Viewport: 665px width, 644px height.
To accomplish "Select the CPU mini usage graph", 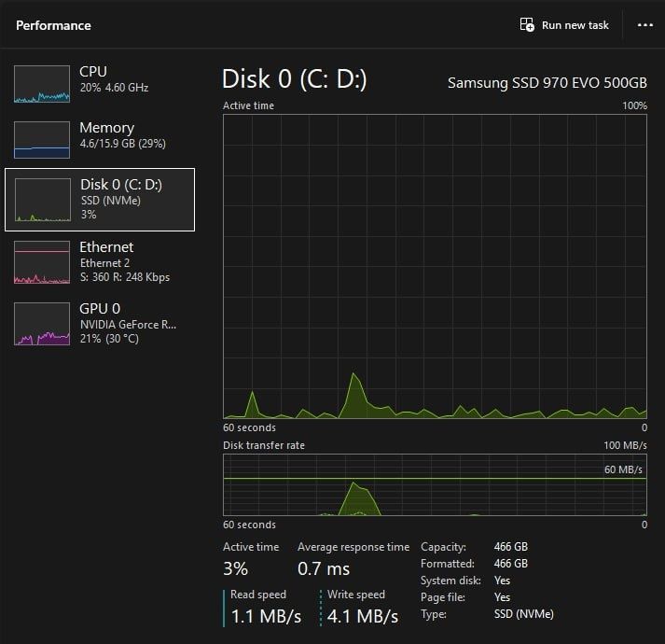I will click(x=42, y=84).
